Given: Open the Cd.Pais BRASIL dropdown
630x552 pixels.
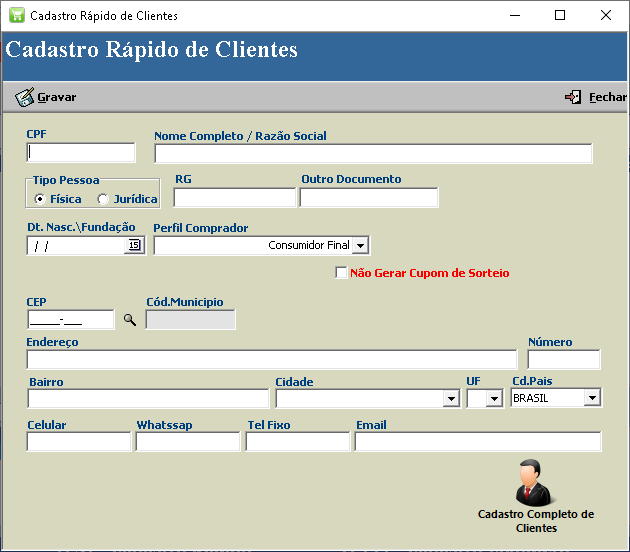Looking at the screenshot, I should point(592,398).
